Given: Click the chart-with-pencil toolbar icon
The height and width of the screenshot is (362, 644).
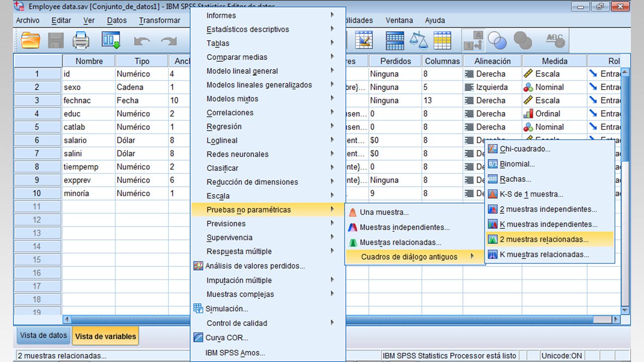Looking at the screenshot, I should 364,40.
